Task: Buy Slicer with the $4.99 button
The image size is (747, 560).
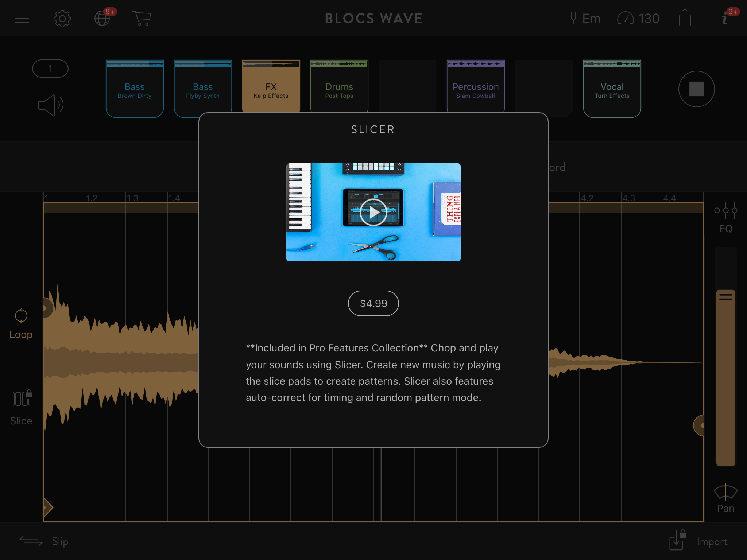Action: pyautogui.click(x=373, y=303)
